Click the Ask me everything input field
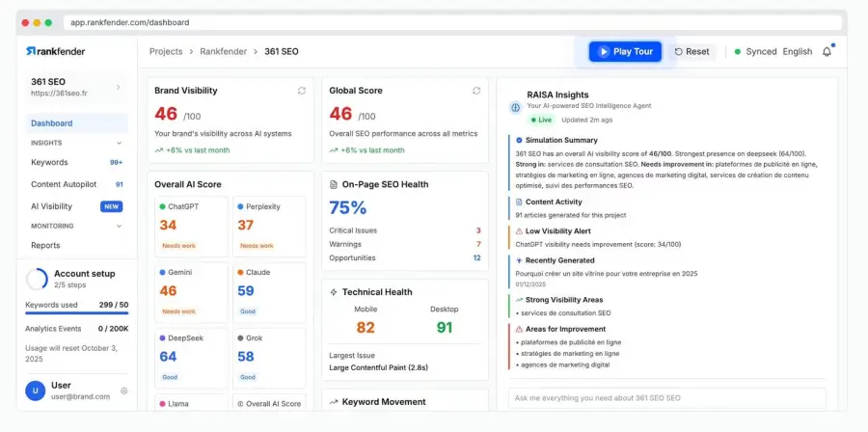 tap(666, 398)
